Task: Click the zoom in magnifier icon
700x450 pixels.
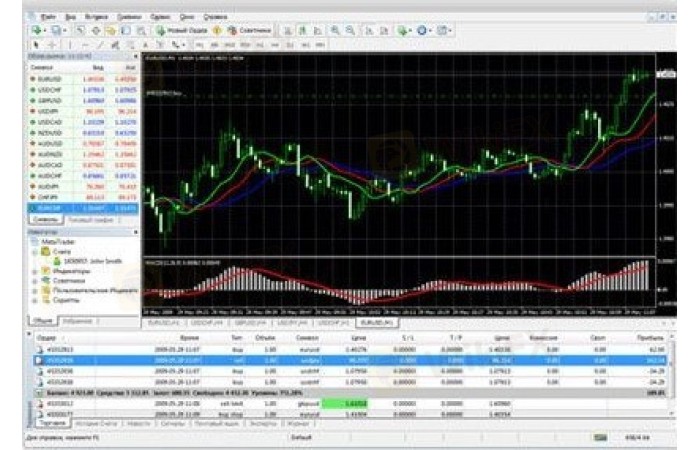Action: (335, 31)
